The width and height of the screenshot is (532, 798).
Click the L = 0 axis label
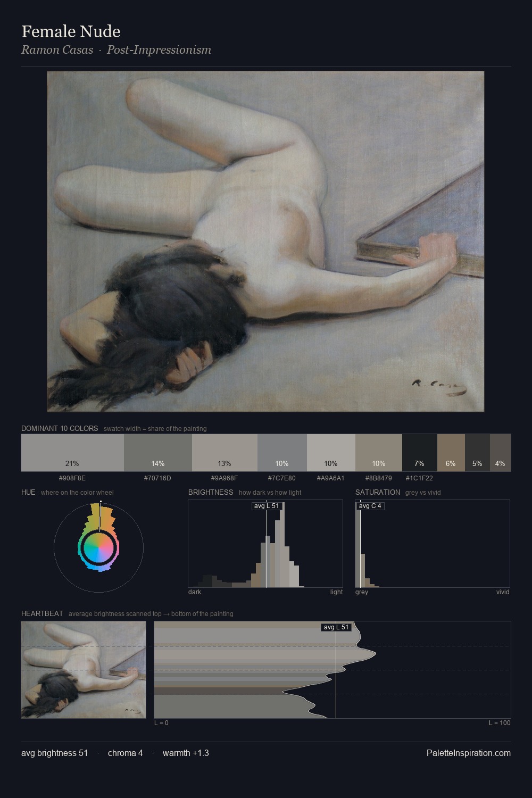[161, 723]
